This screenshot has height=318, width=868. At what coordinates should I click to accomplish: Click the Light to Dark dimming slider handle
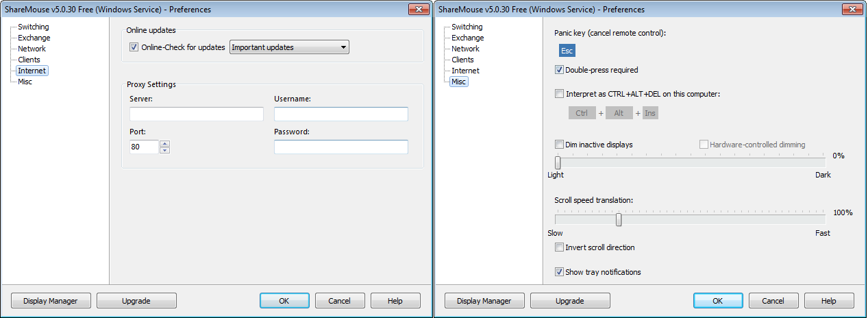coord(558,162)
